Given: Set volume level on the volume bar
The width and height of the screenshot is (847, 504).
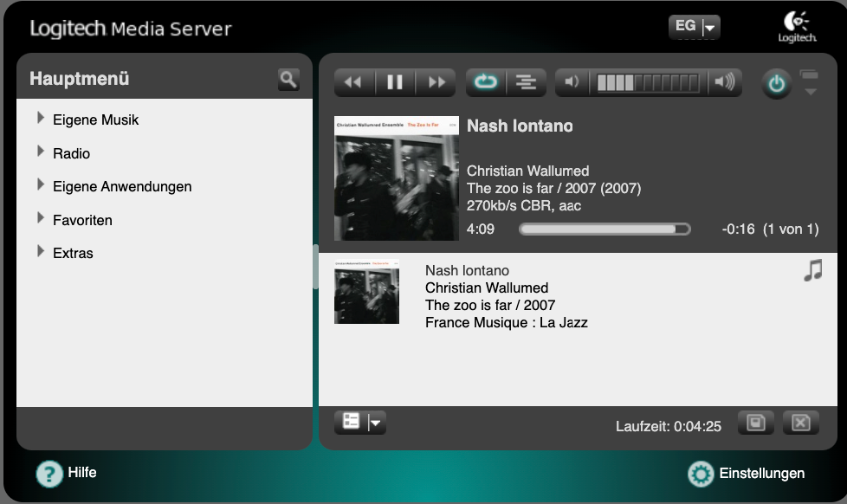Looking at the screenshot, I should click(x=650, y=83).
